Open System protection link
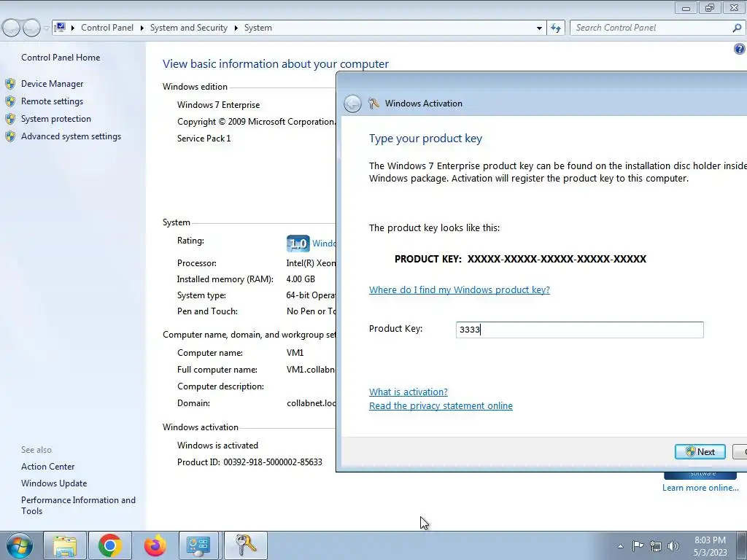Viewport: 747px width, 560px height. point(55,119)
